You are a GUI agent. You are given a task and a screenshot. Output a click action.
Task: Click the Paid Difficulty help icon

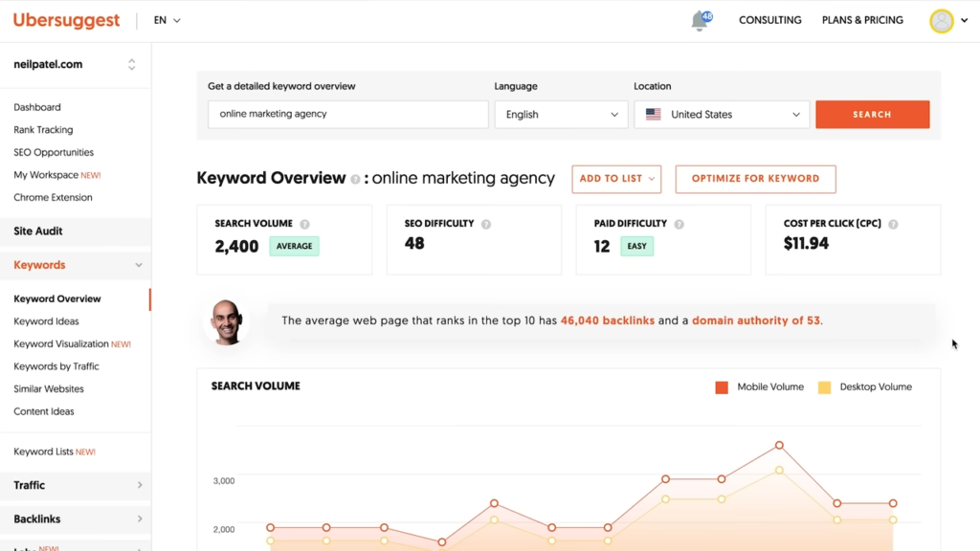coord(679,225)
